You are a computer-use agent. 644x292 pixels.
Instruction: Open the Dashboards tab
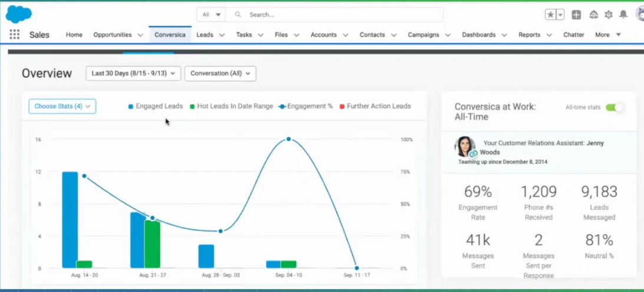(479, 35)
